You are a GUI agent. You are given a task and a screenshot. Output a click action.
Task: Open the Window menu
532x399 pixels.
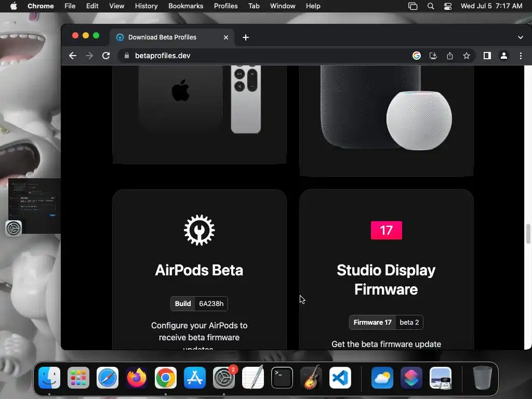click(x=283, y=6)
